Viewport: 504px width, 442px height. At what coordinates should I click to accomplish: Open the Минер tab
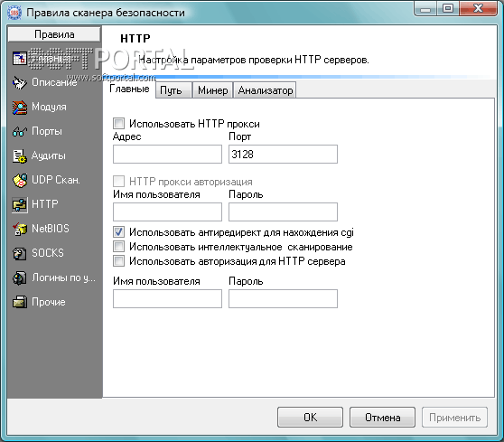pyautogui.click(x=212, y=90)
